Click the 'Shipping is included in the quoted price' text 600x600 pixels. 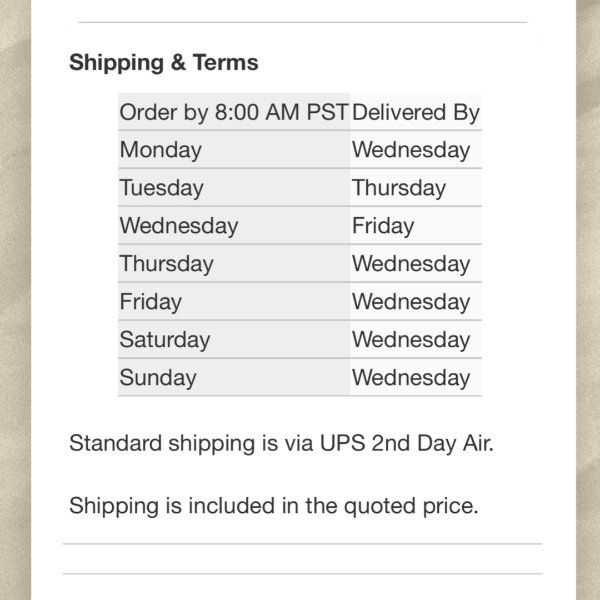click(274, 505)
